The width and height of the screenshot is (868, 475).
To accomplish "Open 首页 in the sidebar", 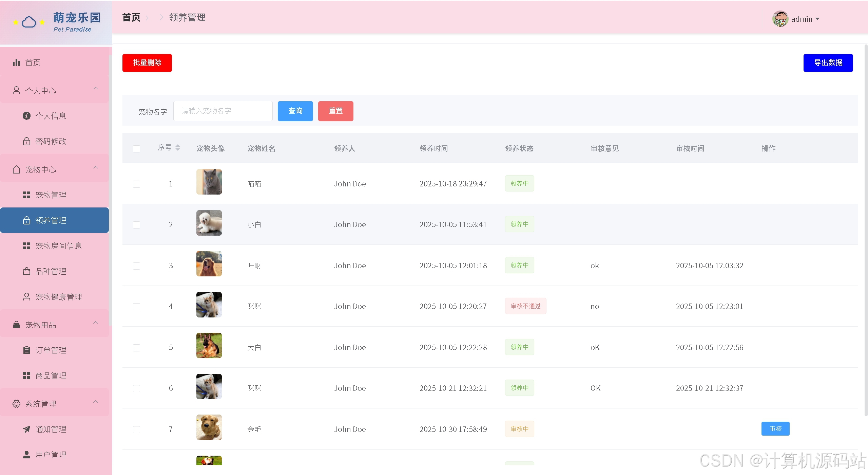I will coord(54,62).
